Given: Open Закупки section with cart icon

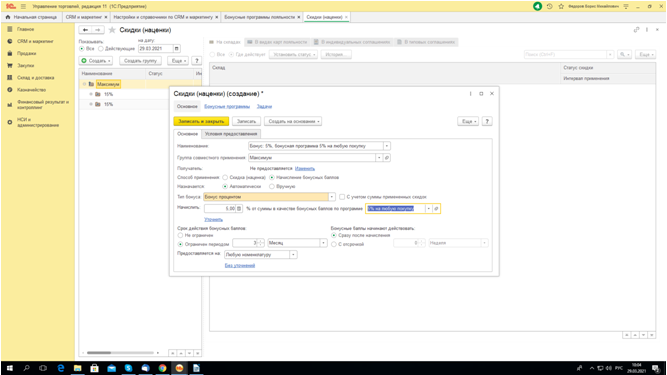Looking at the screenshot, I should (x=26, y=65).
